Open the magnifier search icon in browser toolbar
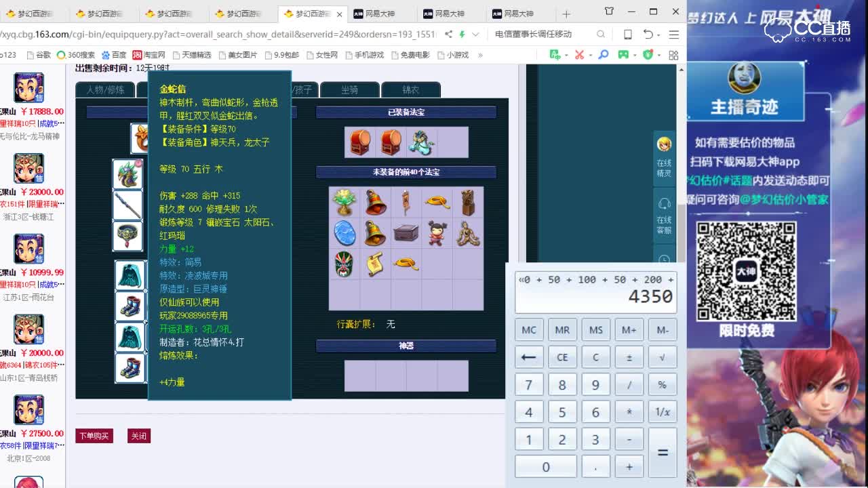868x488 pixels. [x=603, y=54]
